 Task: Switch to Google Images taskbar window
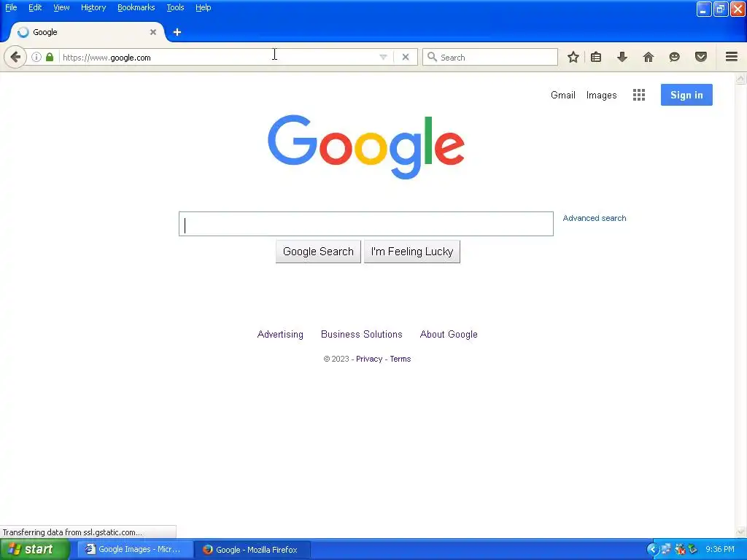pos(135,550)
